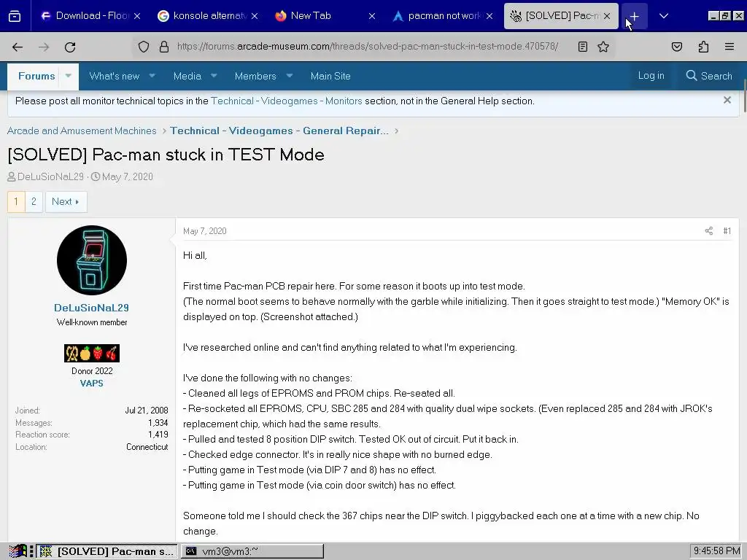Open the Firefox View icon in the tab strip

(x=15, y=16)
